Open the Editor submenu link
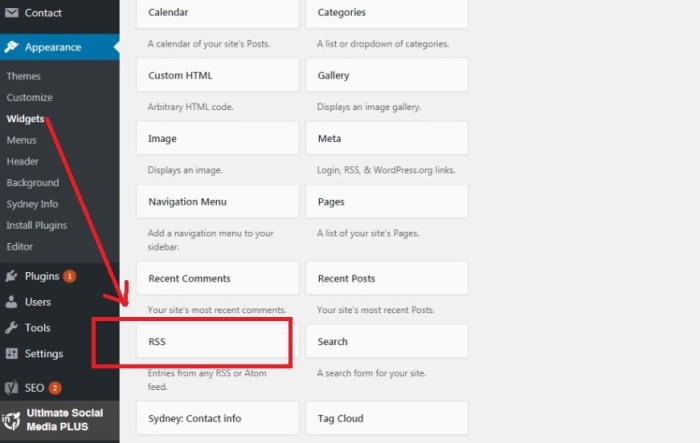Image resolution: width=700 pixels, height=443 pixels. pyautogui.click(x=20, y=247)
